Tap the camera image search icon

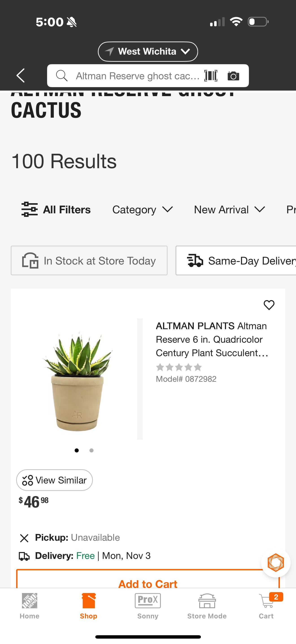point(233,76)
